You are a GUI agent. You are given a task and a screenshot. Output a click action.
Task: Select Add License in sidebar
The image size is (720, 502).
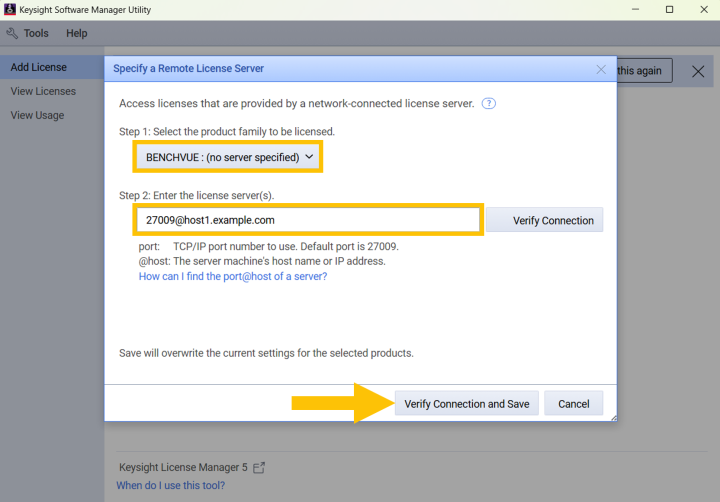[x=52, y=67]
